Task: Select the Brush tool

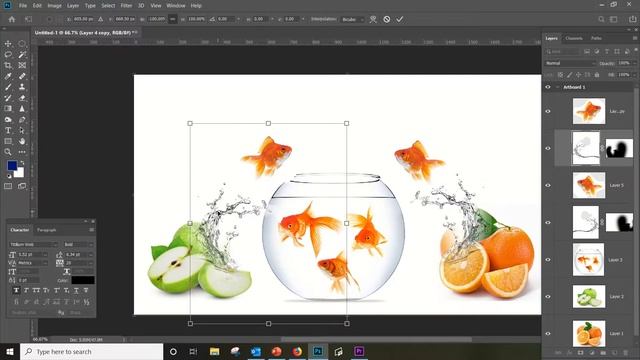Action: click(x=8, y=87)
